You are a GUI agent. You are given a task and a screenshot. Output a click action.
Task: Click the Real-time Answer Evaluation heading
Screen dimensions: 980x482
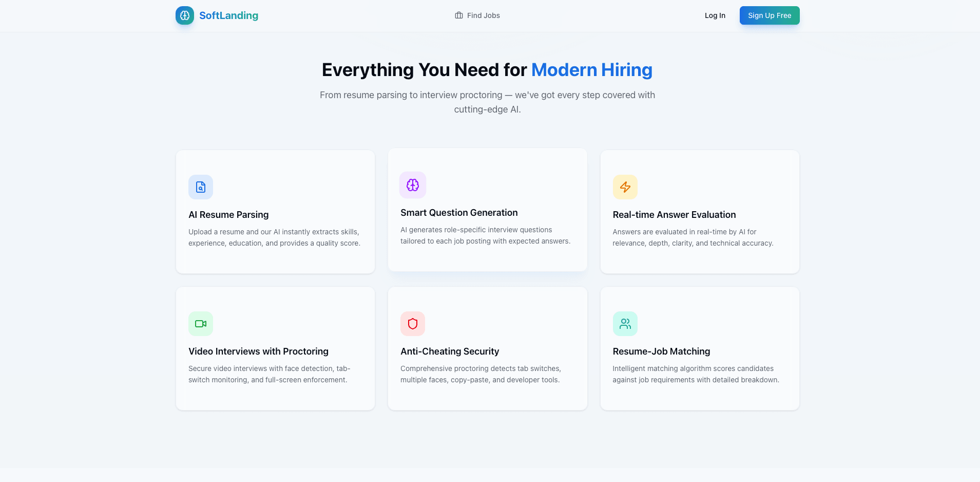674,215
